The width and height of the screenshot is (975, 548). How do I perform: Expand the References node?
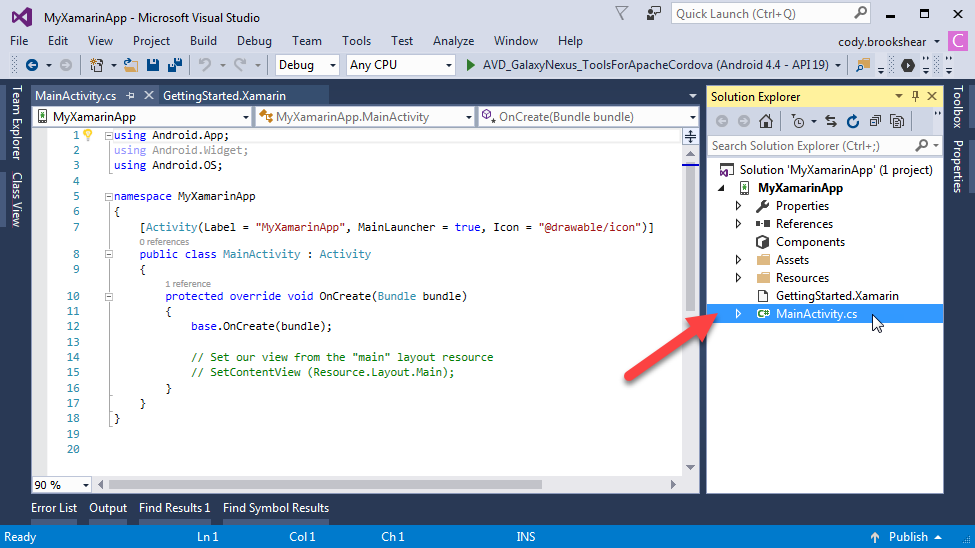coord(738,224)
